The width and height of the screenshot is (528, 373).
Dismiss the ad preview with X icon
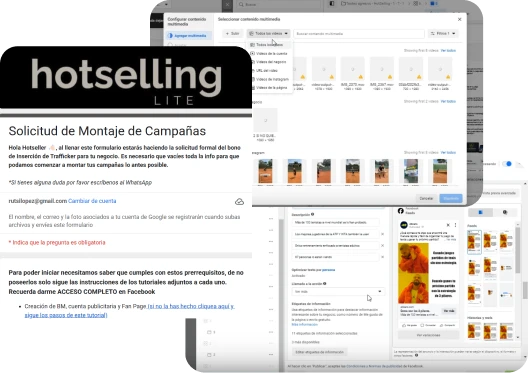[x=448, y=225]
